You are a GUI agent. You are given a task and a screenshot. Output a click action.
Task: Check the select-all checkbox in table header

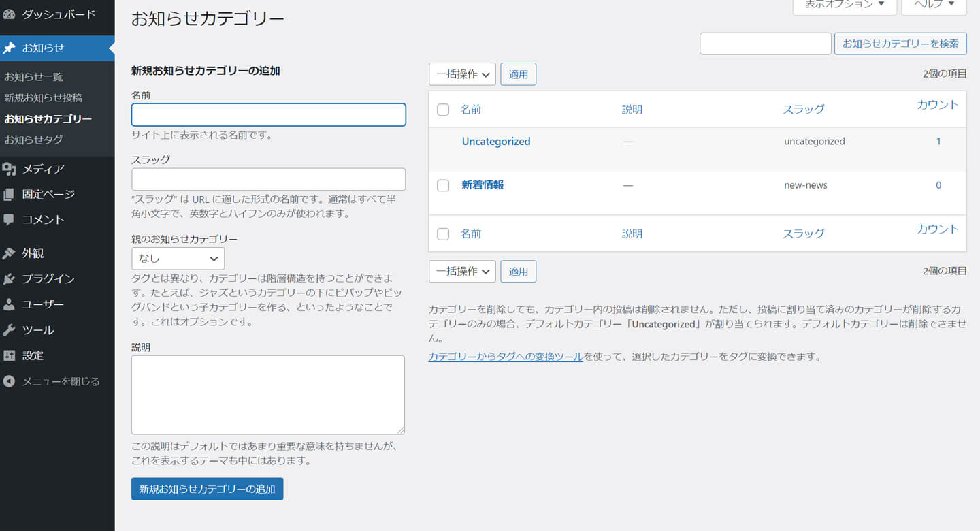(443, 110)
